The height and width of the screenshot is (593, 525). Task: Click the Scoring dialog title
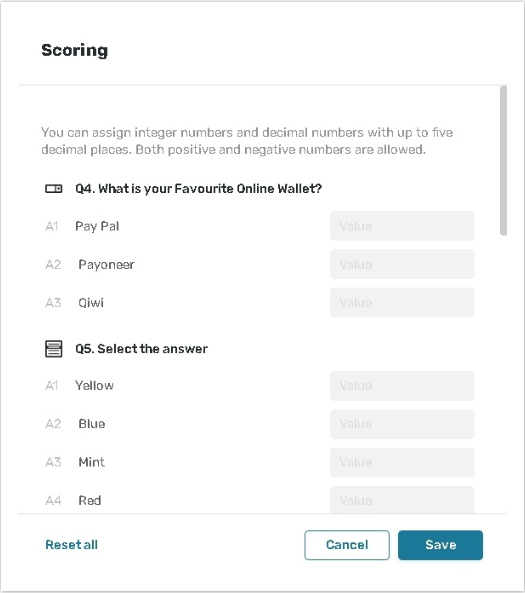[x=75, y=50]
